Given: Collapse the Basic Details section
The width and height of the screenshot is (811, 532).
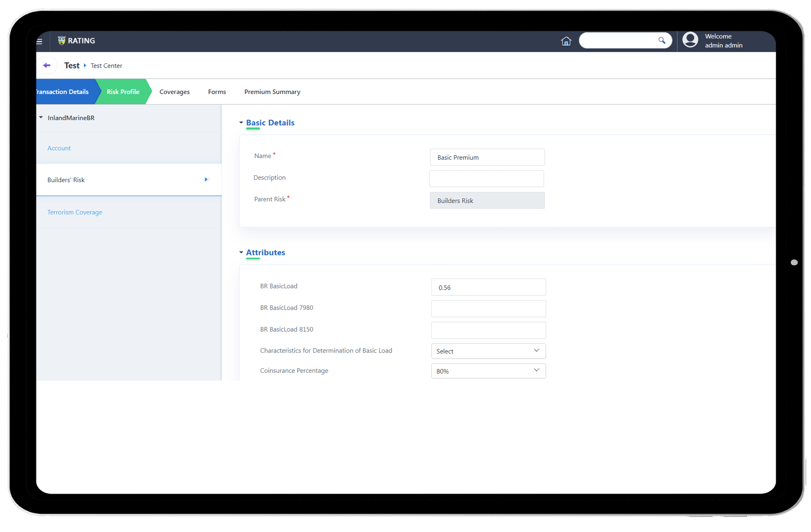Looking at the screenshot, I should (241, 123).
